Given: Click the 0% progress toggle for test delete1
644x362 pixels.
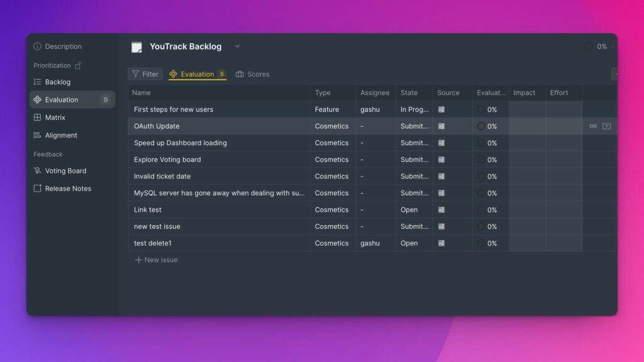Looking at the screenshot, I should (480, 243).
